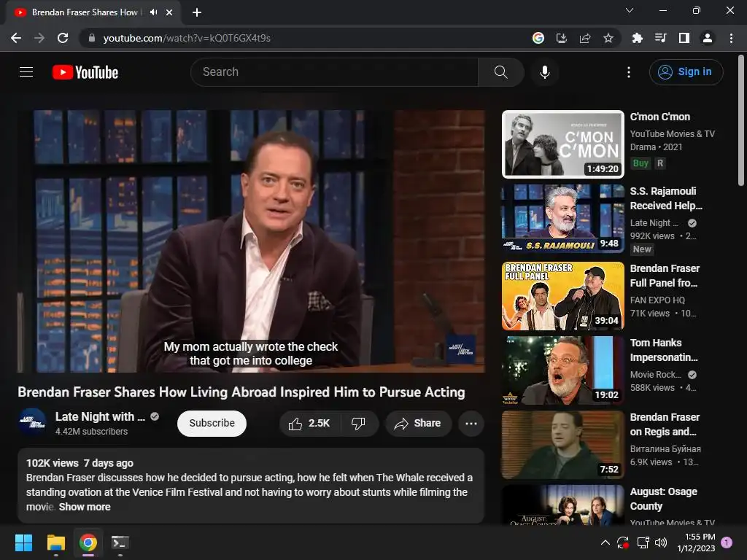Open more actions ellipsis under video
747x560 pixels.
click(x=471, y=424)
